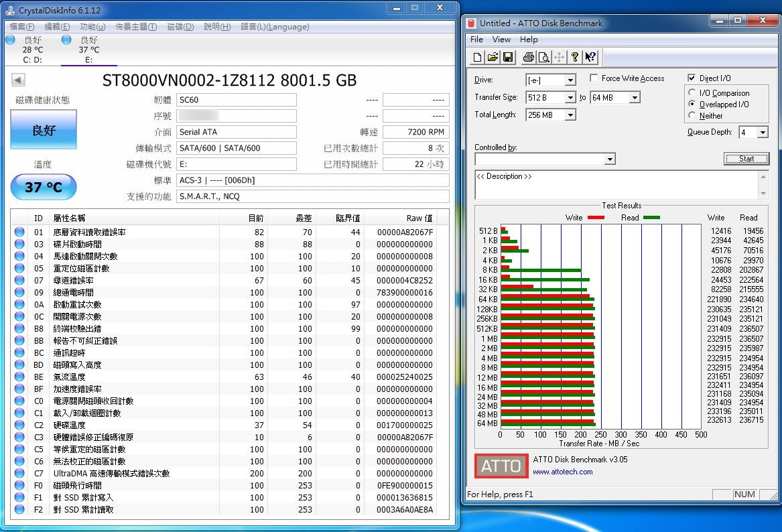Click ATTO Disk Benchmark title bar icon
This screenshot has width=782, height=532.
pyautogui.click(x=471, y=23)
